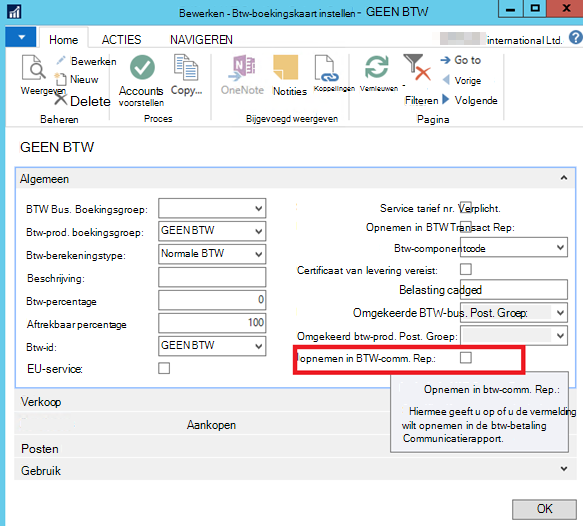Click Accounts voorstellen checkmark icon
583x526 pixels.
pos(142,67)
